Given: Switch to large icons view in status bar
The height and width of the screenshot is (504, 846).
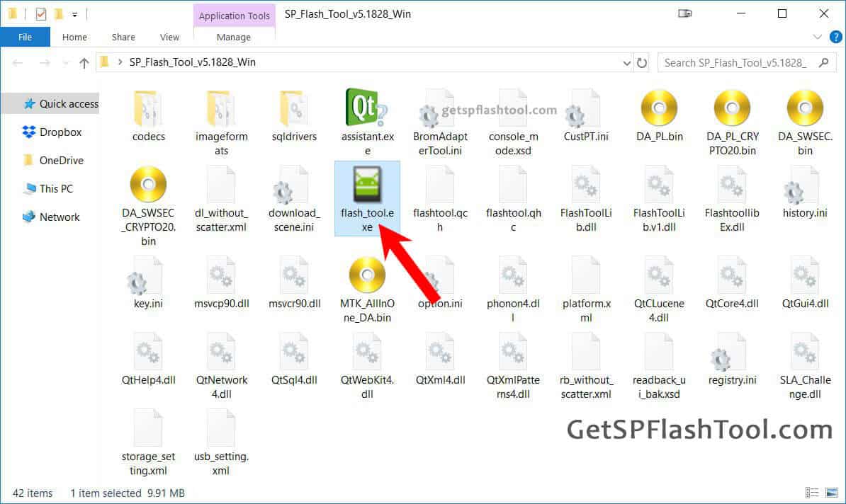Looking at the screenshot, I should (832, 493).
